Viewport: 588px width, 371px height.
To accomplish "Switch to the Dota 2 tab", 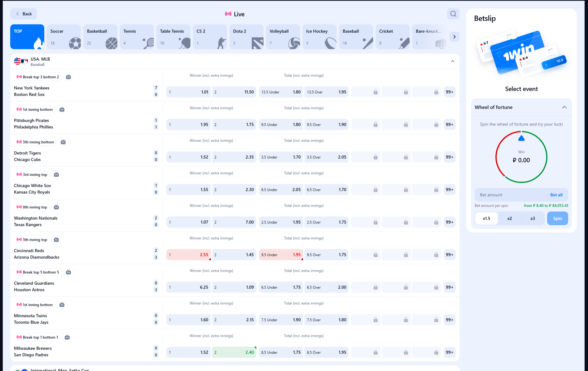I will (x=246, y=37).
